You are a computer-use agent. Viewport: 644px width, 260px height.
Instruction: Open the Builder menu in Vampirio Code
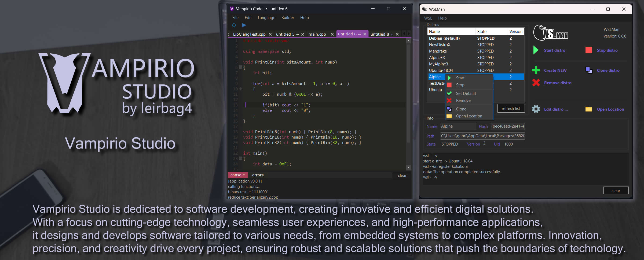pyautogui.click(x=288, y=18)
